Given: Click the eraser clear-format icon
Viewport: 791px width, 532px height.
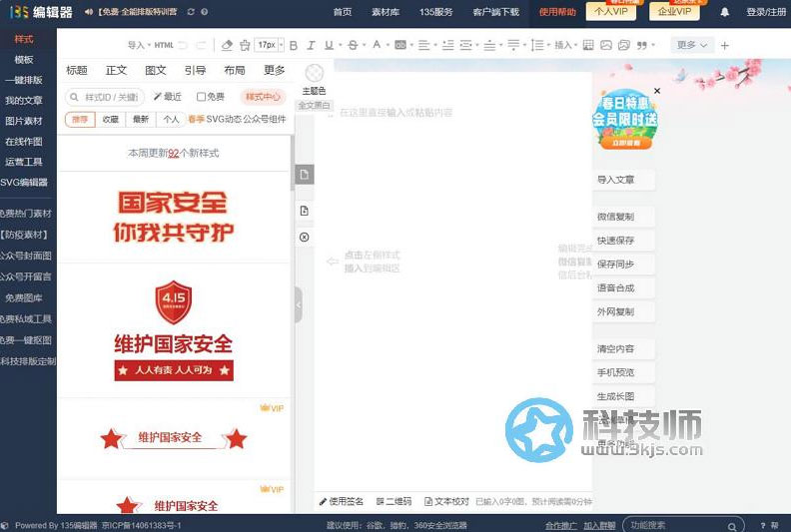Looking at the screenshot, I should (x=227, y=45).
